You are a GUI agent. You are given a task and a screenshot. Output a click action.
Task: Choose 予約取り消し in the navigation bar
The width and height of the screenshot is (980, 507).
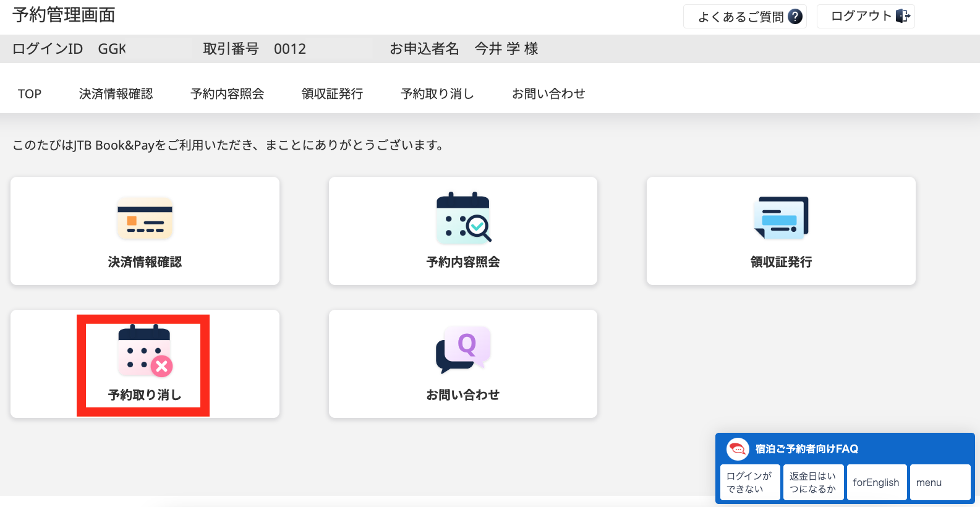pyautogui.click(x=438, y=94)
